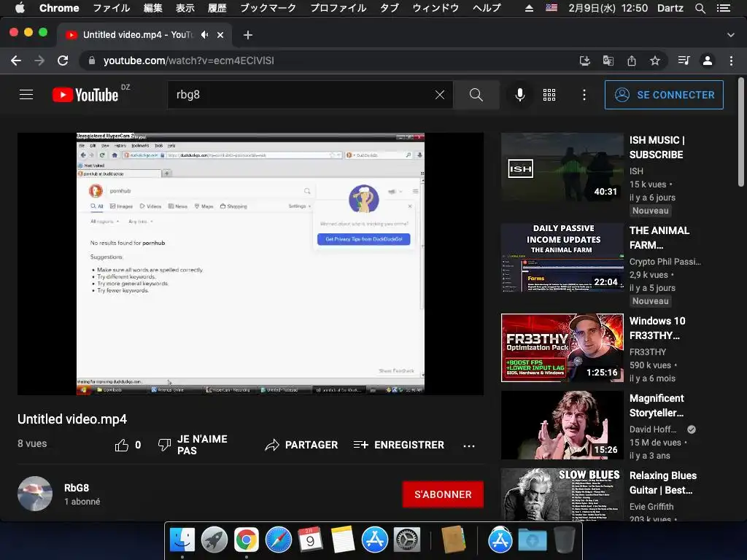Viewport: 747px width, 560px height.
Task: Open Launchpad from the Dock
Action: [214, 540]
